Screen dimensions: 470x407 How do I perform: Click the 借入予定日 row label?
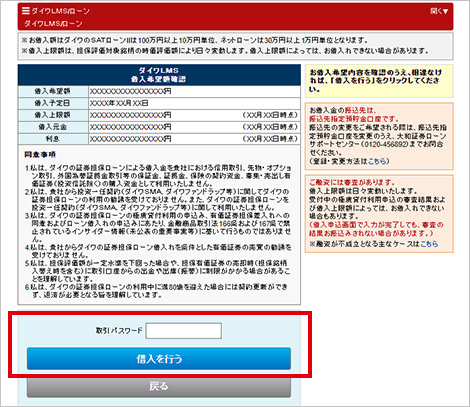53,103
